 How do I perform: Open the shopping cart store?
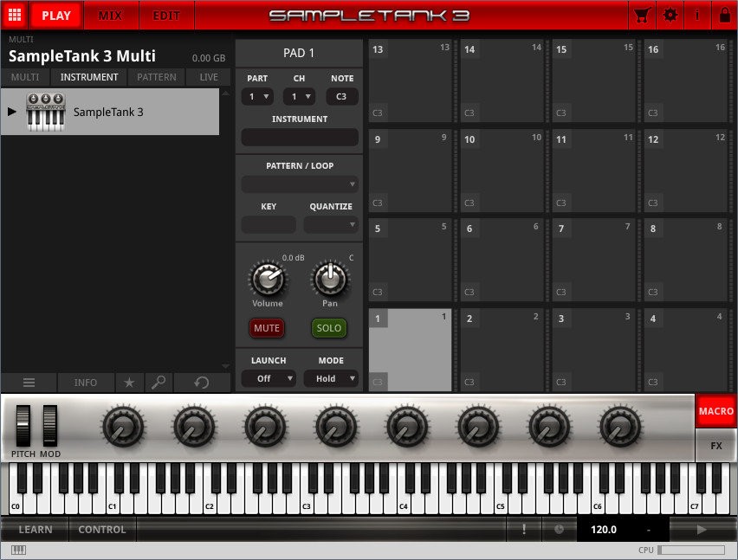point(642,15)
